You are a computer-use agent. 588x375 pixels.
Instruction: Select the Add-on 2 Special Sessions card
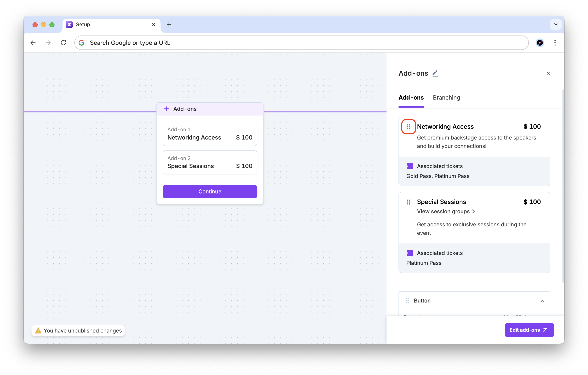click(x=210, y=162)
